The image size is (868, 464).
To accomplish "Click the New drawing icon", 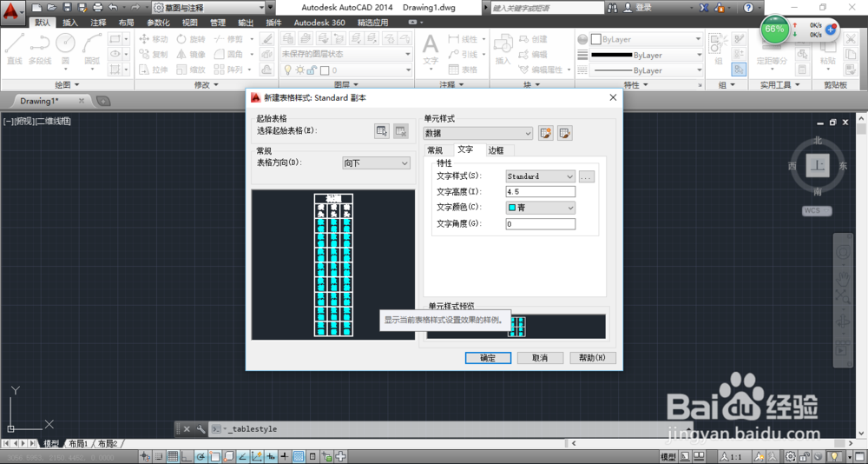I will click(36, 8).
